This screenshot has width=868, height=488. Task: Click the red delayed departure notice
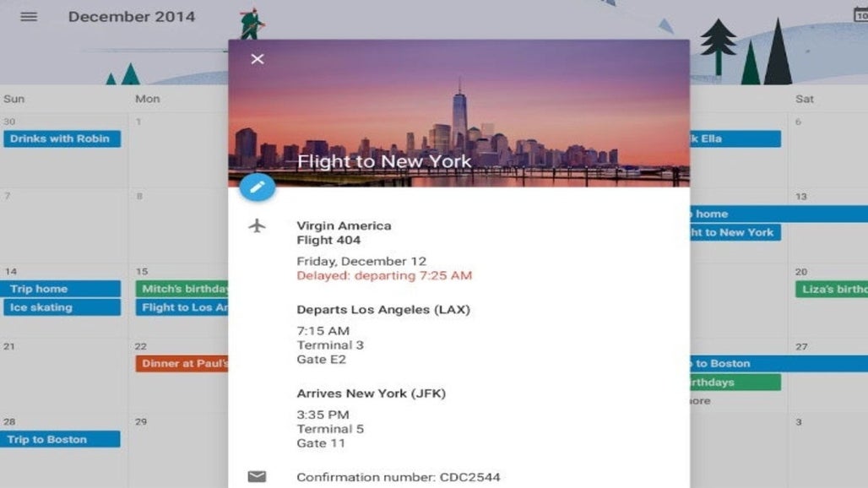coord(384,275)
